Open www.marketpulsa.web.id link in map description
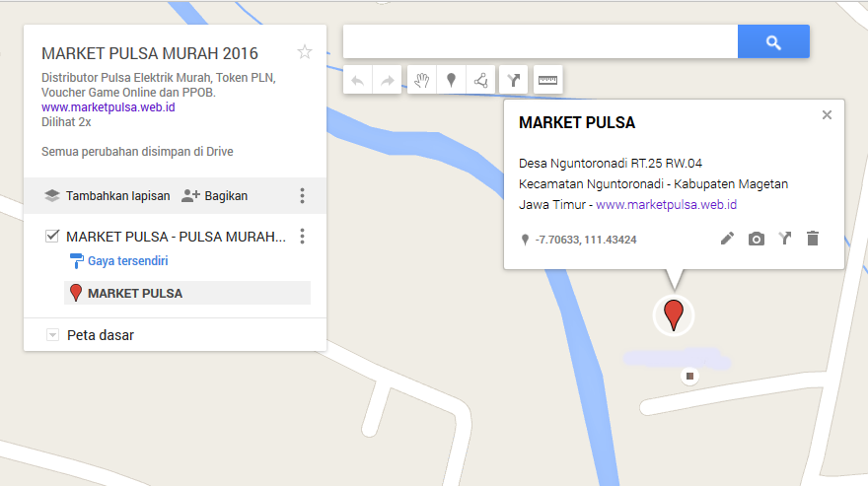868x486 pixels. point(108,107)
